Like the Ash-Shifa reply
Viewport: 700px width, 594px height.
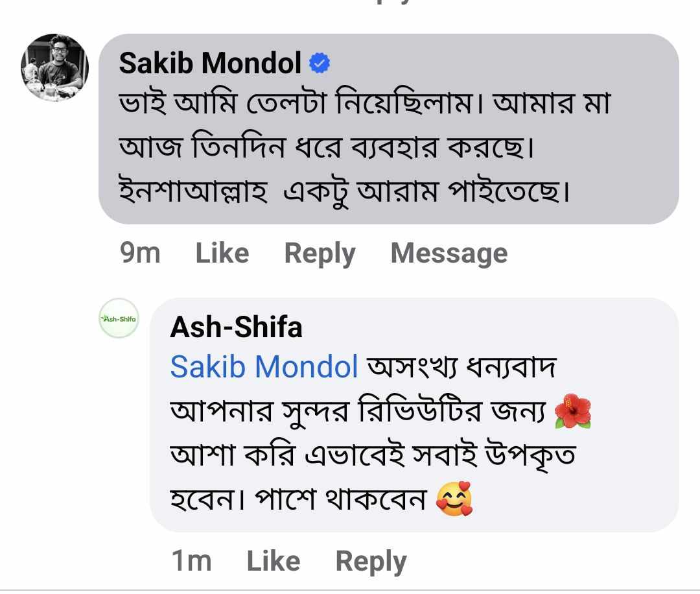click(273, 561)
